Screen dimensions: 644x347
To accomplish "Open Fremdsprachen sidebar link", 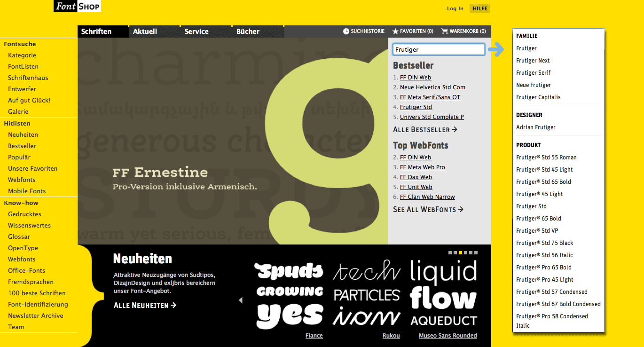I will click(x=31, y=282).
